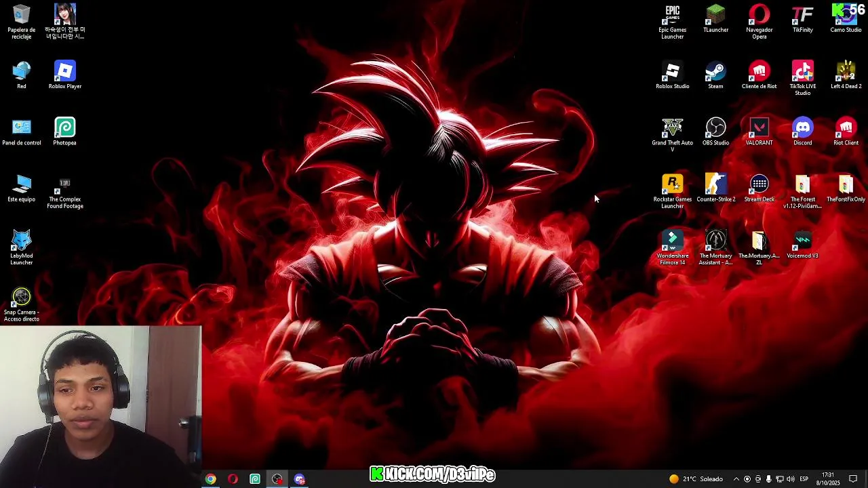
Task: Switch to OBS Studio in taskbar
Action: click(277, 479)
